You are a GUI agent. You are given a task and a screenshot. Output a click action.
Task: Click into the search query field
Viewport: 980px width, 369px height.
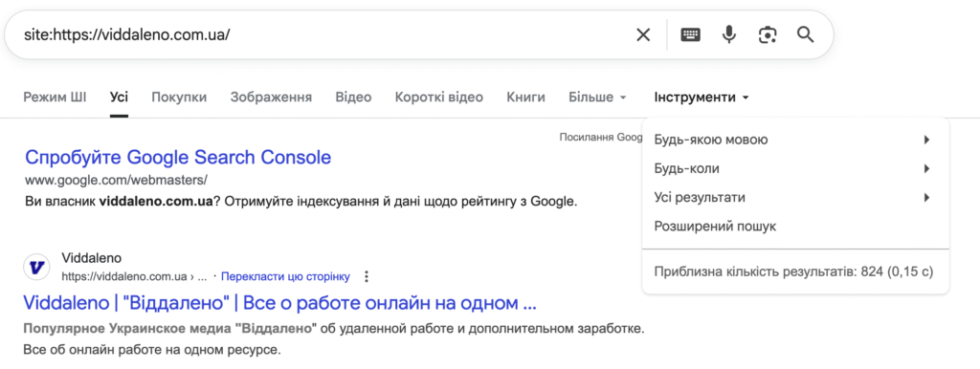pyautogui.click(x=325, y=35)
